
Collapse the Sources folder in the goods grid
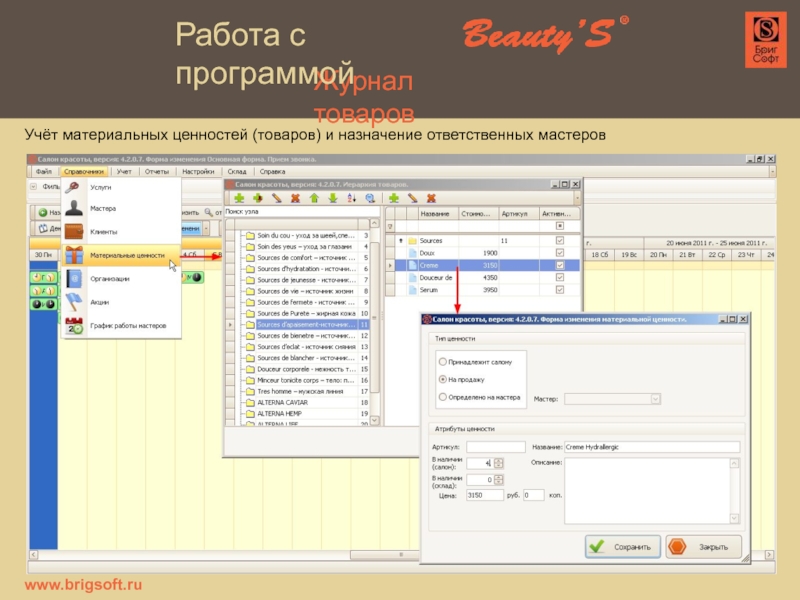click(401, 240)
